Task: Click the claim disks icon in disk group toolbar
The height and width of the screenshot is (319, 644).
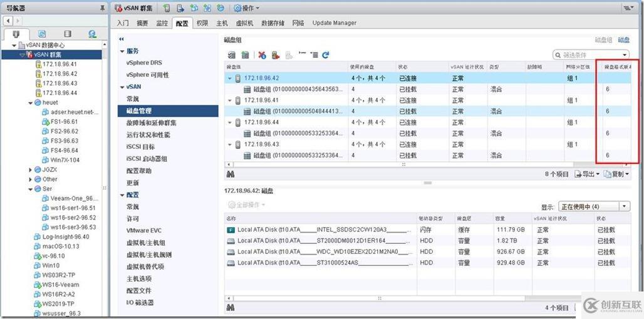Action: click(x=232, y=55)
